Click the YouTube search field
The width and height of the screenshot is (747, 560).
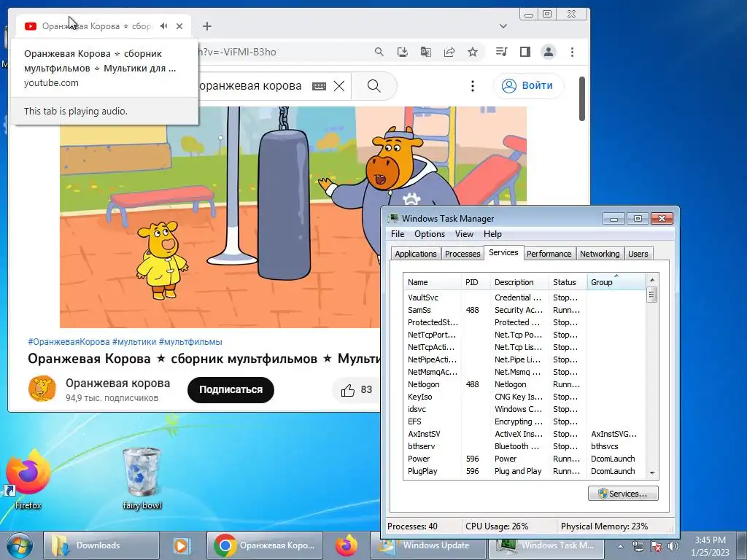coord(252,86)
